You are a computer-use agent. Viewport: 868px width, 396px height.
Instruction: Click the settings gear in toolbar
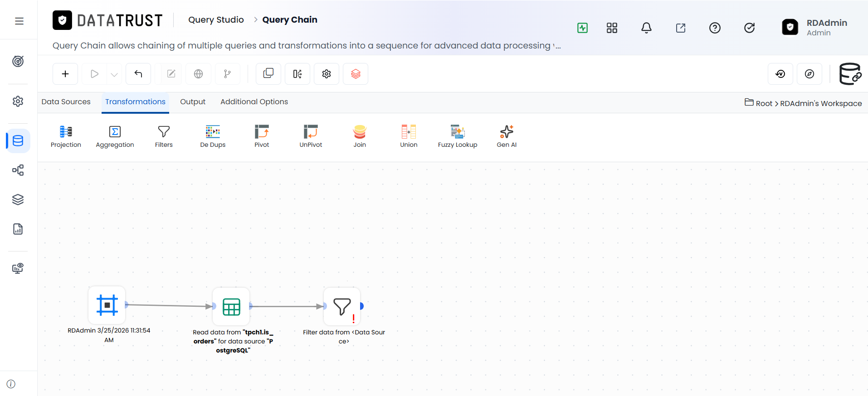(x=327, y=74)
